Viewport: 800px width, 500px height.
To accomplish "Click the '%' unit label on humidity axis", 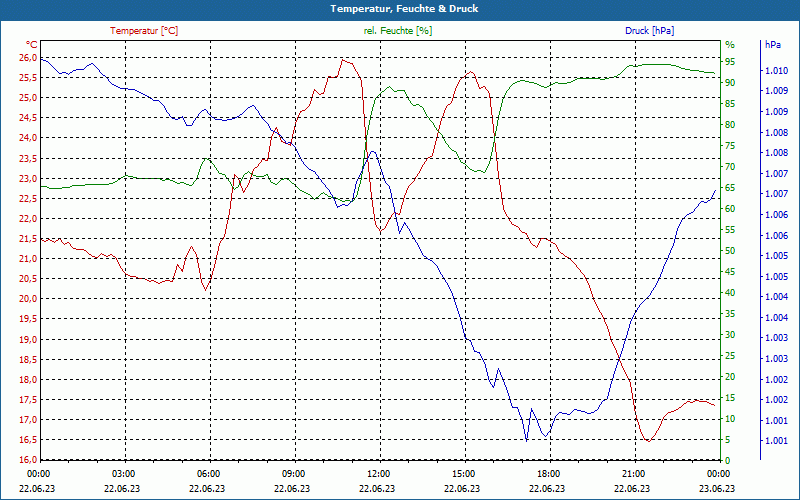I will pos(730,45).
